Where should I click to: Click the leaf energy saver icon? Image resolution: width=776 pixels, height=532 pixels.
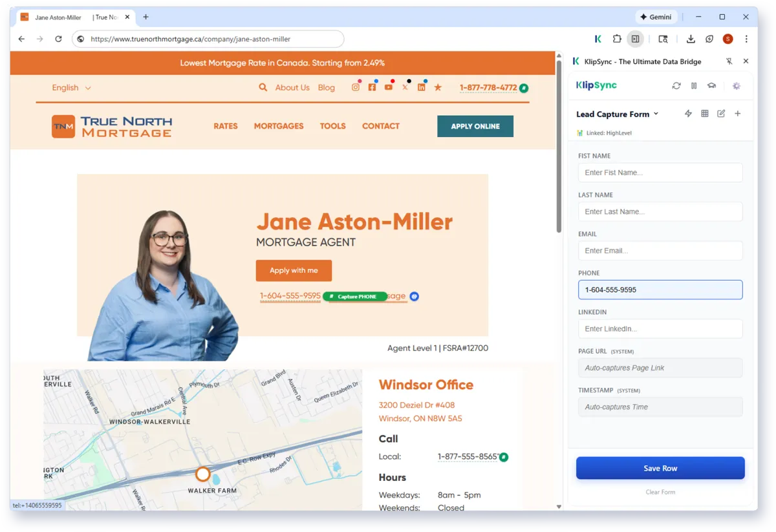click(x=709, y=39)
